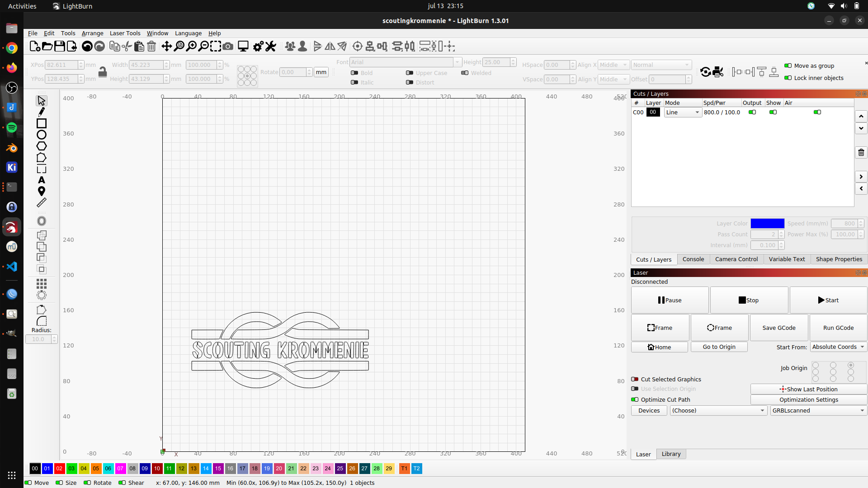Select the Ellipse drawing tool
Screen dimensions: 868x488
tap(42, 135)
